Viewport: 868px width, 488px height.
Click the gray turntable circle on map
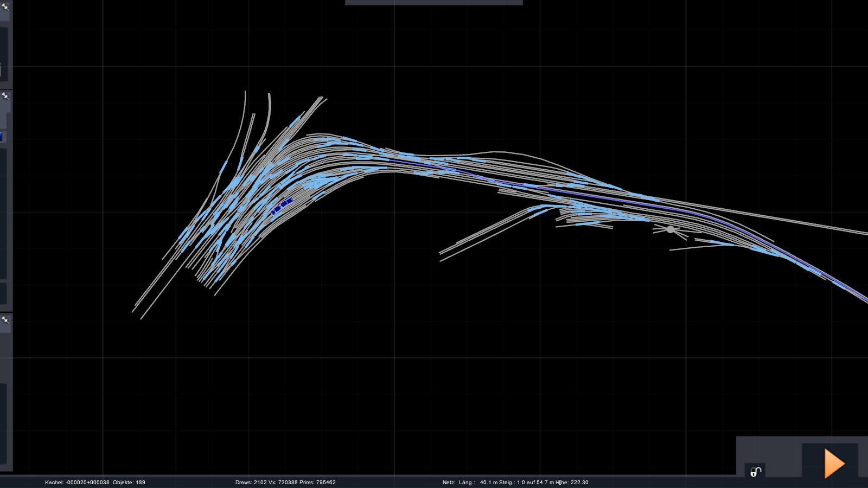[671, 229]
